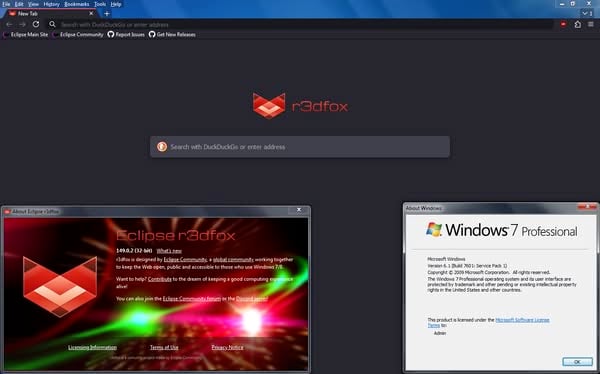
Task: Open the Privacy Notice link
Action: click(x=227, y=347)
